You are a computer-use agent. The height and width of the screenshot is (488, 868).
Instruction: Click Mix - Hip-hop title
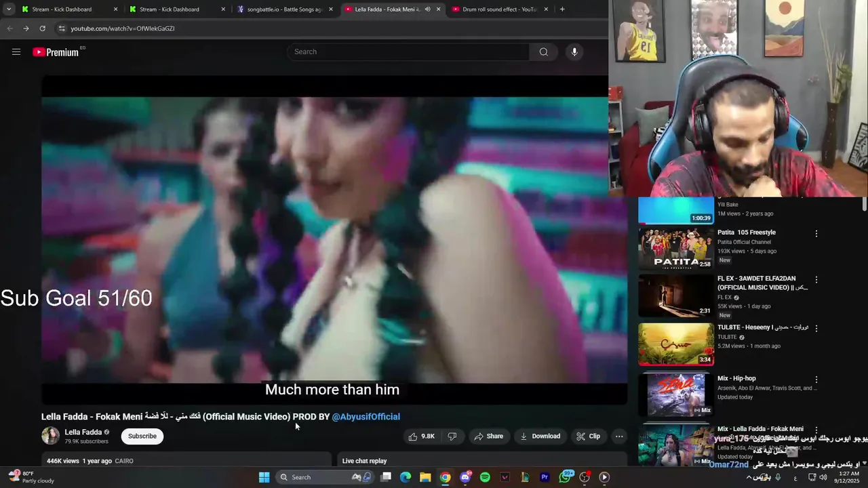(x=736, y=378)
